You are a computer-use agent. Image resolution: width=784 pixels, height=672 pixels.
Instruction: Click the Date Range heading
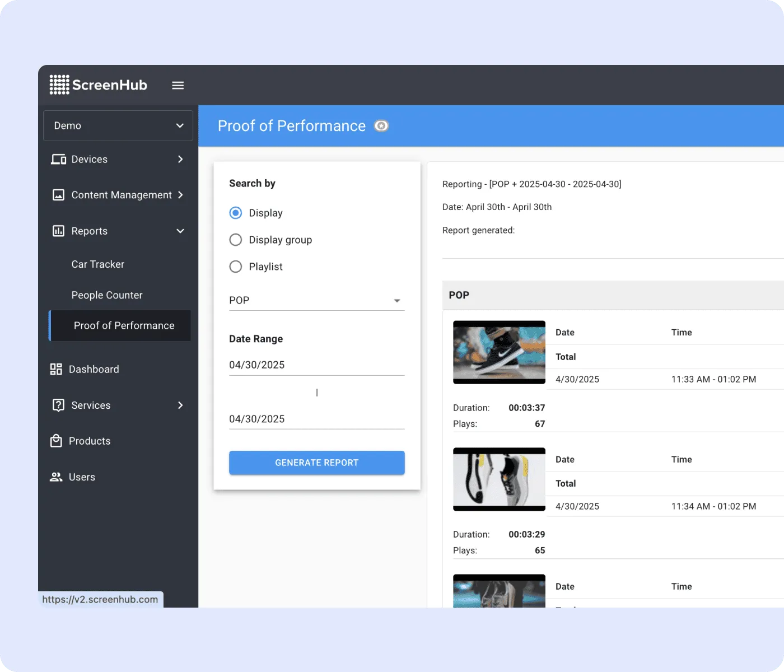(x=256, y=339)
